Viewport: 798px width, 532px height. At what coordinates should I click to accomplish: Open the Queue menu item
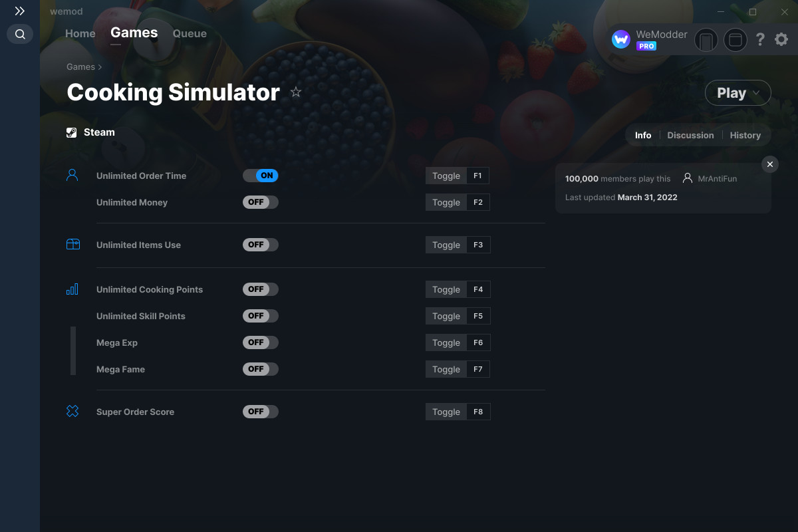coord(190,33)
